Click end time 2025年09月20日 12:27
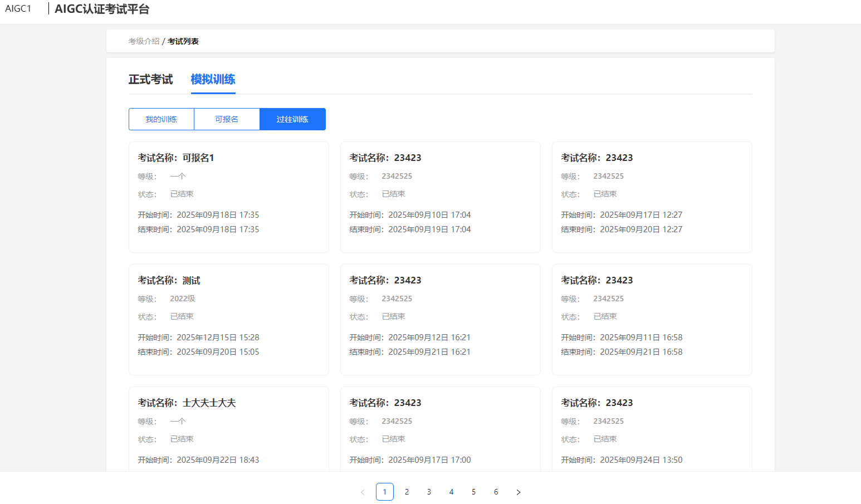Screen dimensions: 861x504 (641, 229)
